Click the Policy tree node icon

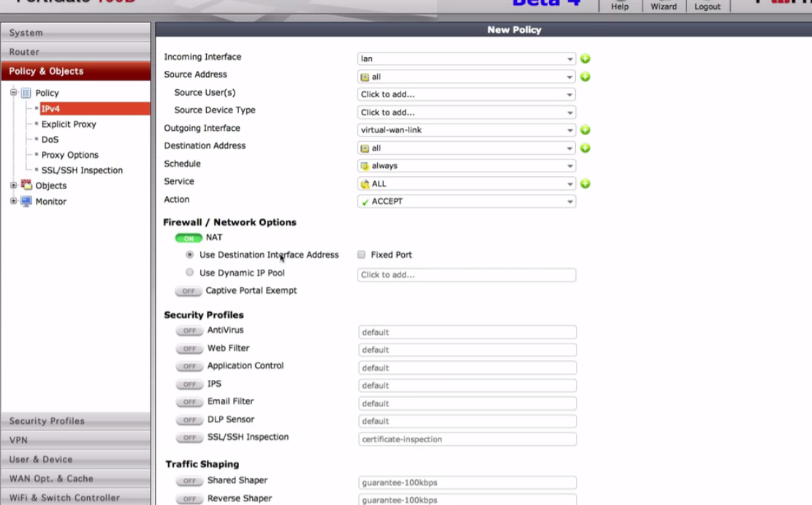[x=26, y=94]
